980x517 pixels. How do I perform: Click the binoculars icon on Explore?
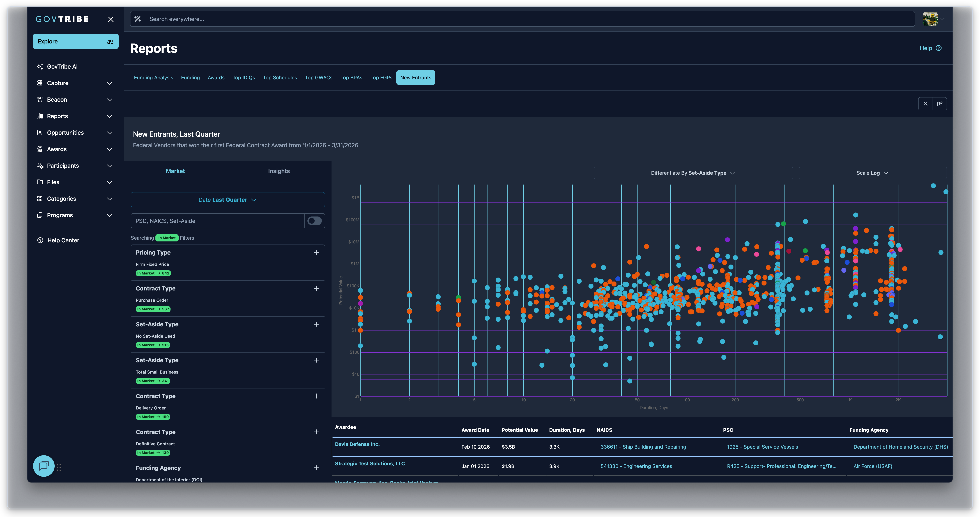[x=110, y=41]
